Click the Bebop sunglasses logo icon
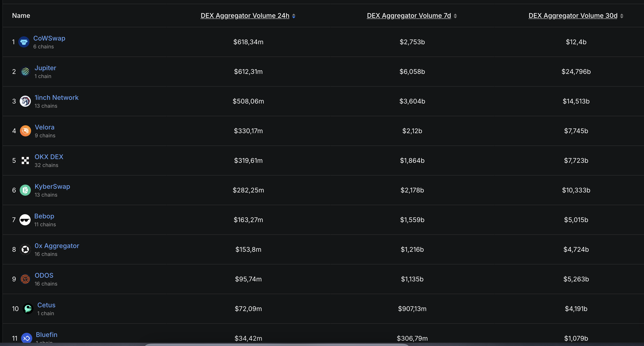644x346 pixels. pos(25,220)
